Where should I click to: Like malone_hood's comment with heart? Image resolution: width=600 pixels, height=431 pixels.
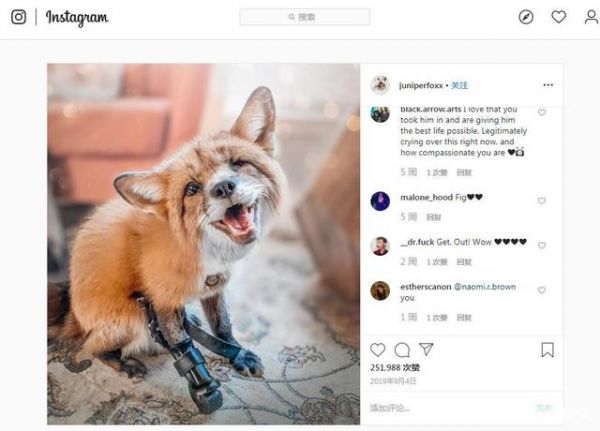542,201
